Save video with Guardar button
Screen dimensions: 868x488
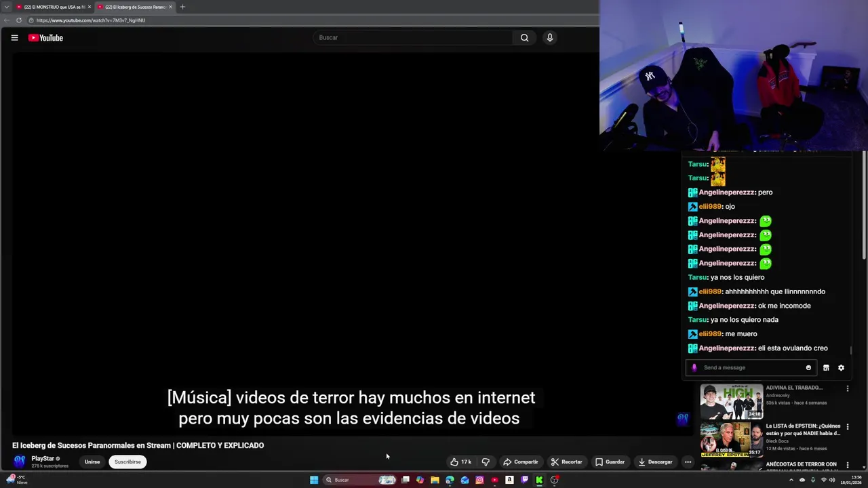610,462
